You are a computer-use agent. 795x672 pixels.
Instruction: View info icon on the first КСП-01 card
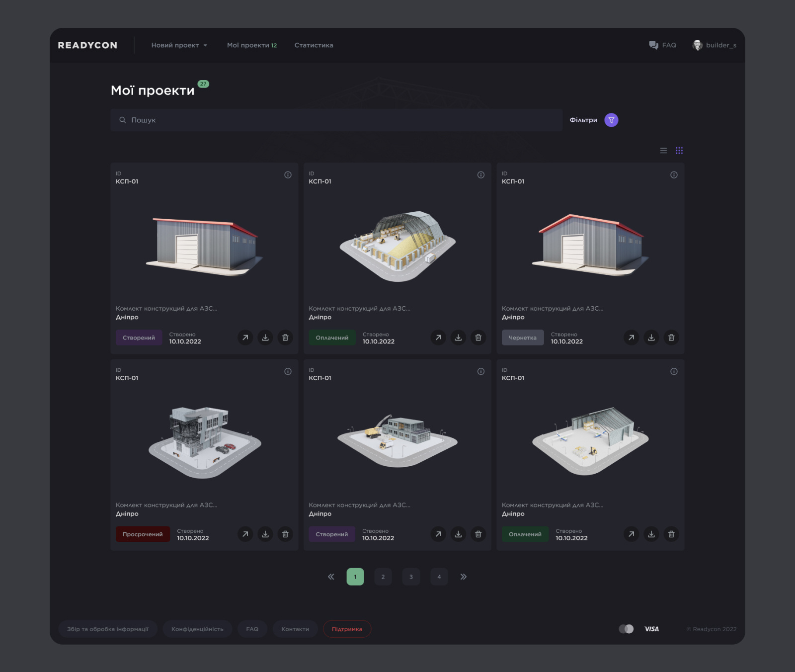pyautogui.click(x=287, y=174)
